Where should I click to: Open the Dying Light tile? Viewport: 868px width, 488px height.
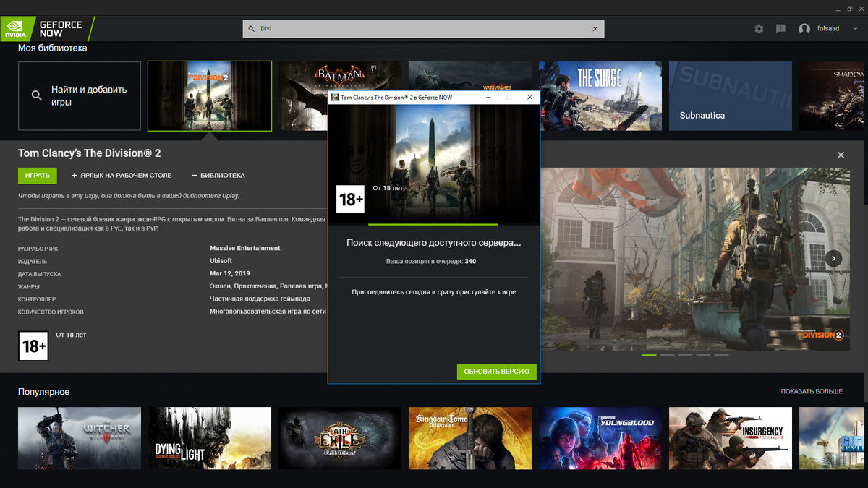point(210,438)
